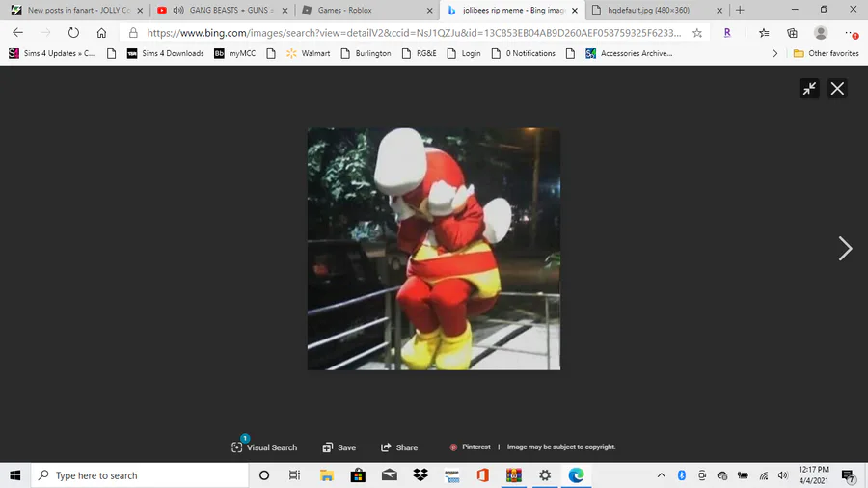
Task: Open Office from the taskbar
Action: click(x=483, y=475)
